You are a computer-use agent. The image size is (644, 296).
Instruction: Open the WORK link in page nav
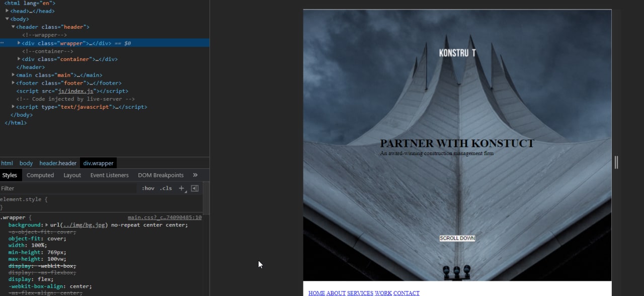(383, 293)
